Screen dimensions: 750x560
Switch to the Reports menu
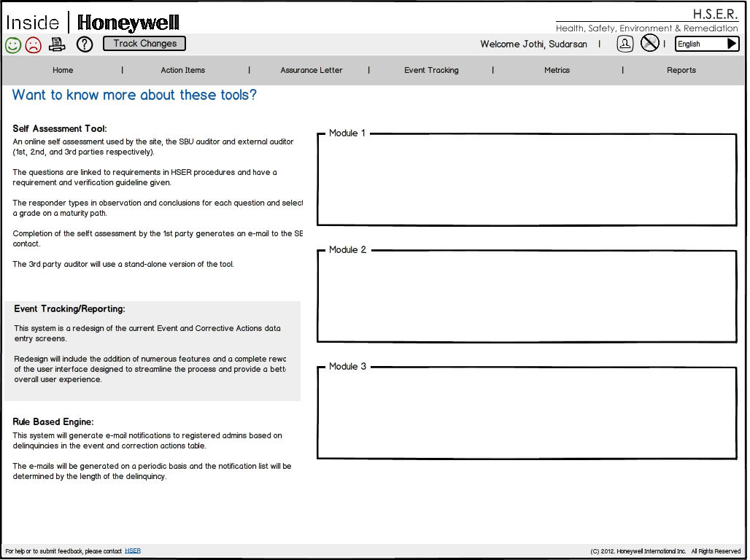681,71
